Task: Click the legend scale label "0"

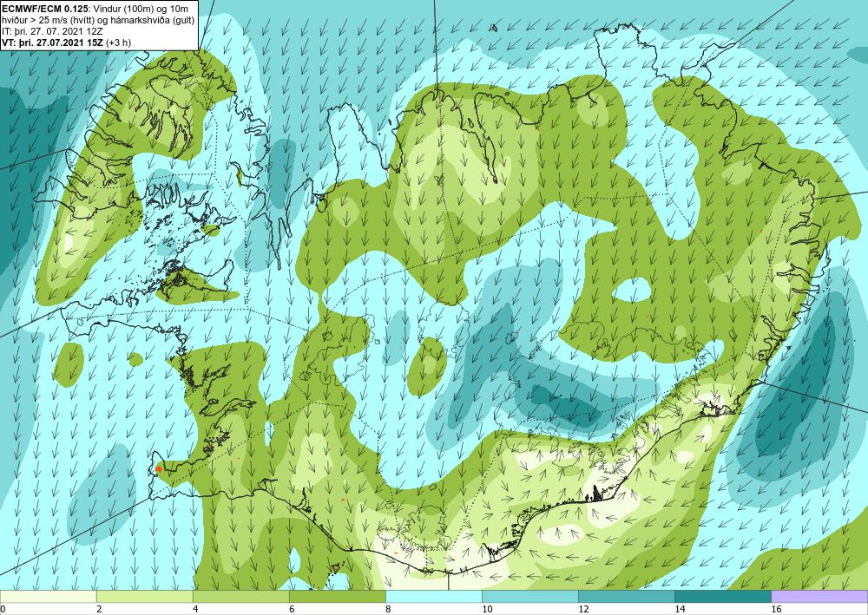Action: pyautogui.click(x=3, y=609)
